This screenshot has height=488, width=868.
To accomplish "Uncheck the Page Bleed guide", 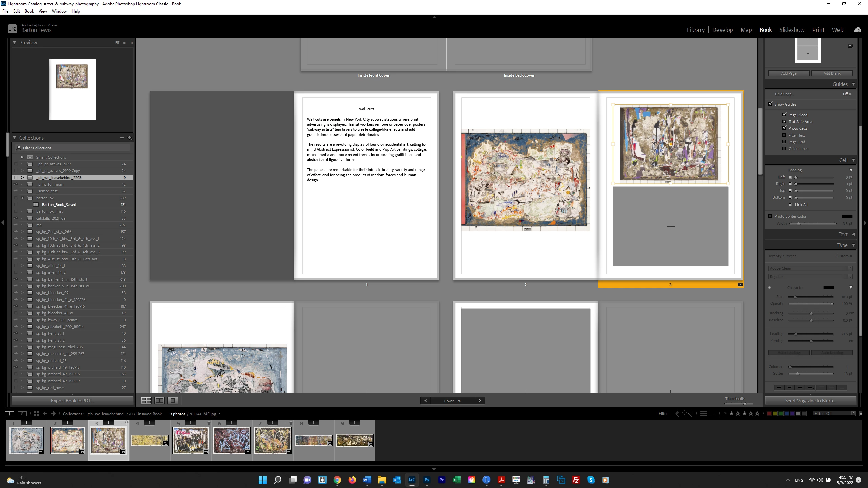I will (784, 115).
